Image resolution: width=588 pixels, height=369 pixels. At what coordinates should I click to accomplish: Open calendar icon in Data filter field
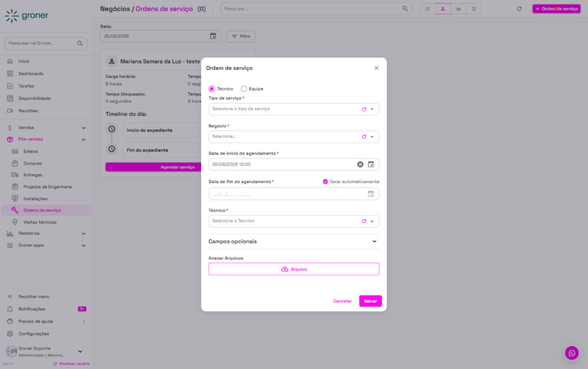pyautogui.click(x=213, y=36)
